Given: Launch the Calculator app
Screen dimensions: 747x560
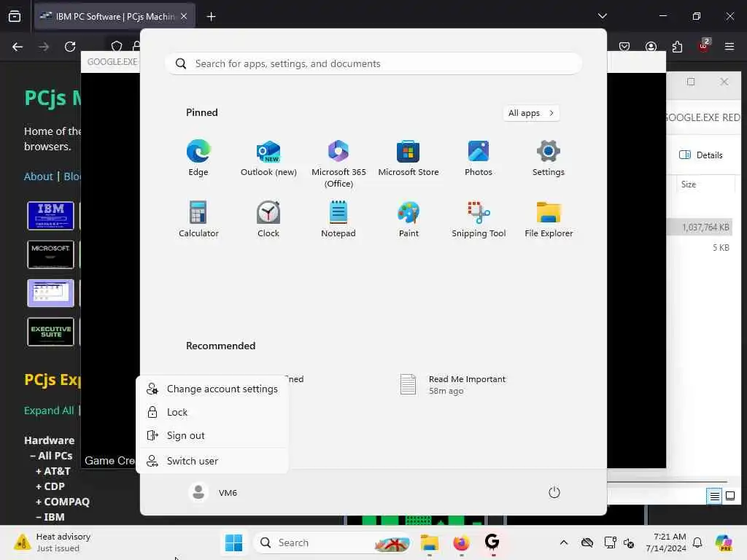Looking at the screenshot, I should [198, 219].
